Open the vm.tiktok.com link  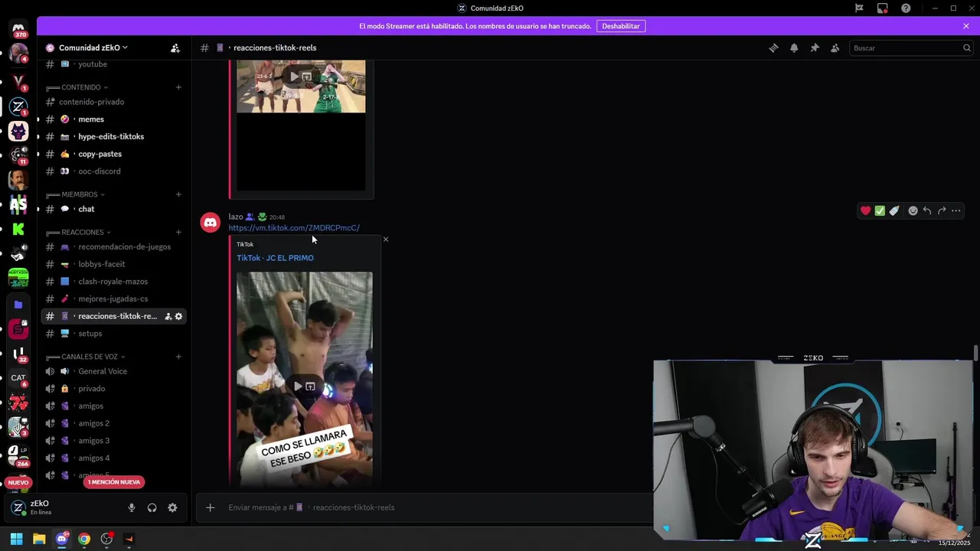point(294,228)
